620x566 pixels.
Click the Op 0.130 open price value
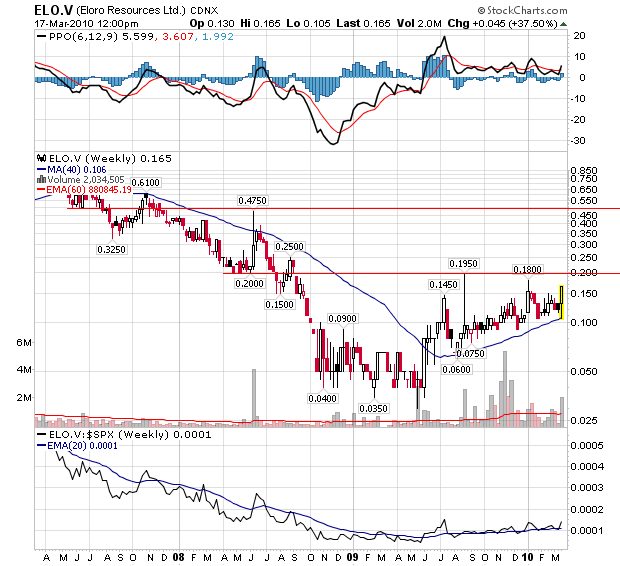point(212,23)
